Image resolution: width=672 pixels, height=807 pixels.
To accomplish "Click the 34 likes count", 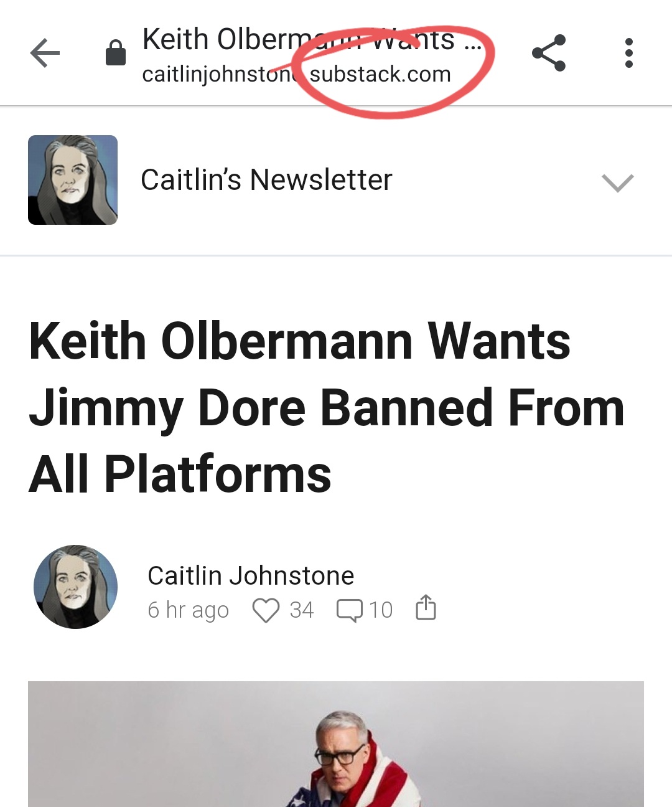I will (x=302, y=610).
